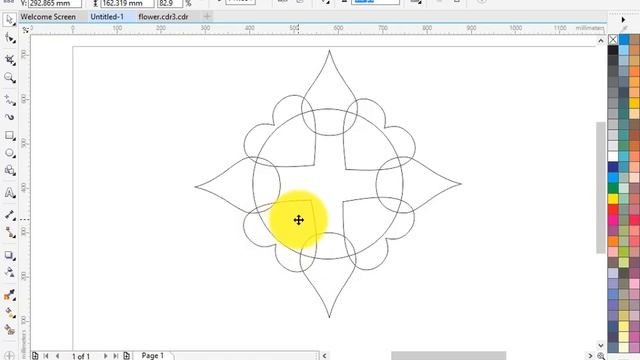Add a page after current page

tap(126, 356)
